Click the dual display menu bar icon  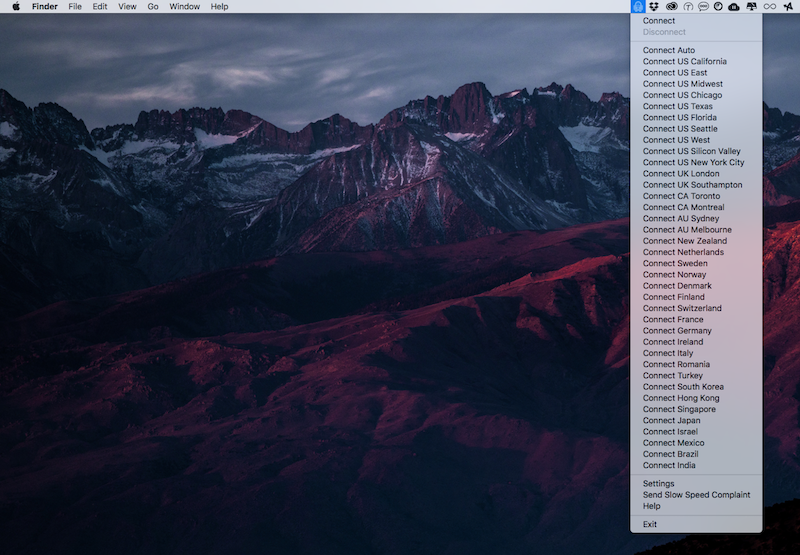click(x=751, y=6)
